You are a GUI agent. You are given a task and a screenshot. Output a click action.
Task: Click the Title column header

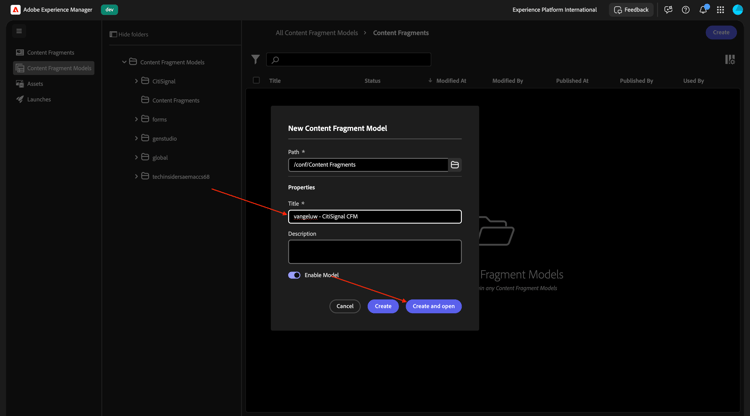tap(275, 81)
